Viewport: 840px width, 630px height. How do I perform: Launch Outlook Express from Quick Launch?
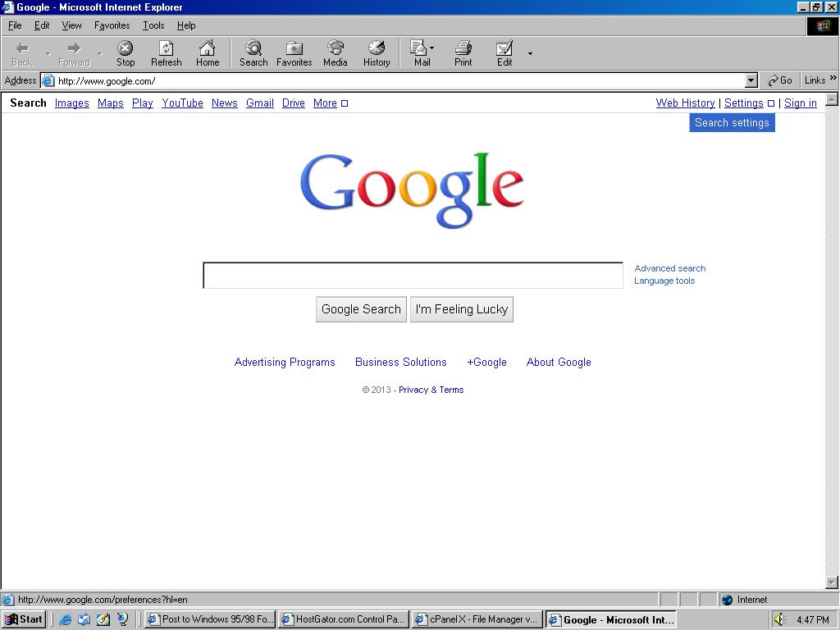(84, 620)
